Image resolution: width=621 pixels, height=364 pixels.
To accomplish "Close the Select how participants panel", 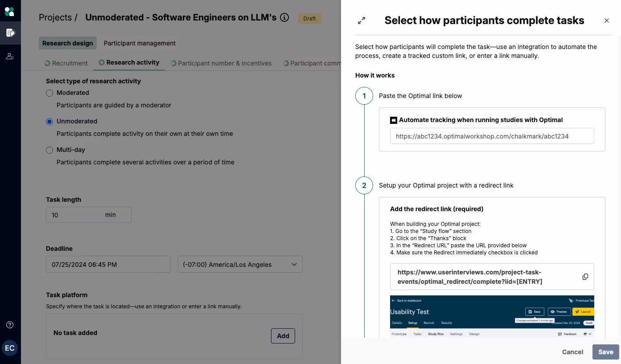I will click(x=606, y=20).
